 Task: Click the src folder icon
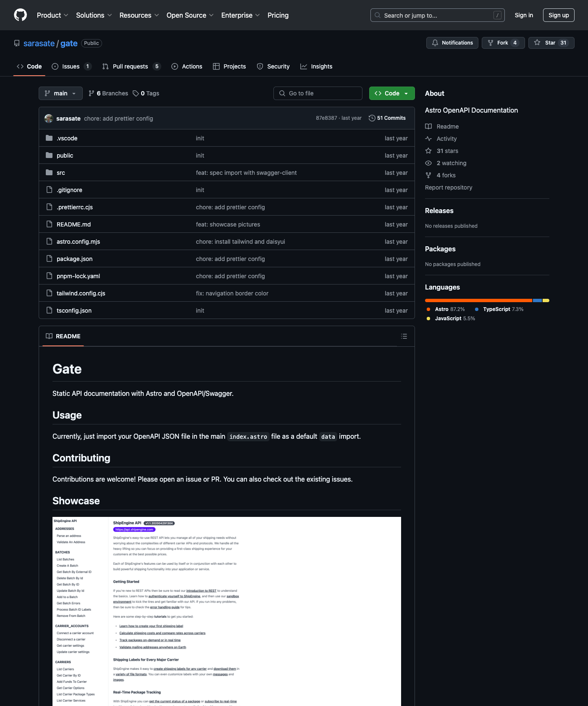(49, 173)
